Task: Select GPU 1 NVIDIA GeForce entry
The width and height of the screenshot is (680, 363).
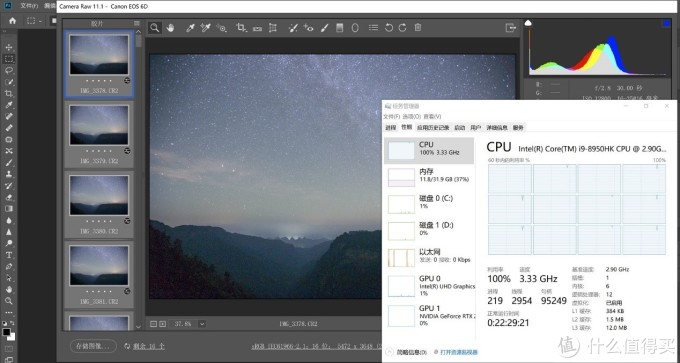Action: (x=429, y=315)
